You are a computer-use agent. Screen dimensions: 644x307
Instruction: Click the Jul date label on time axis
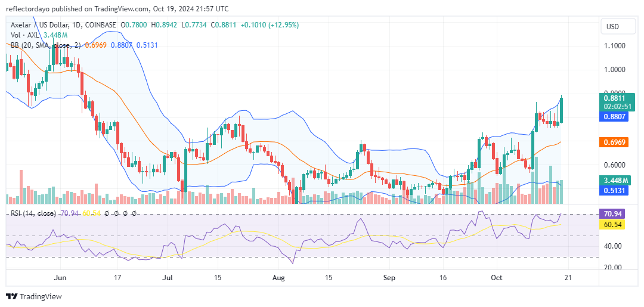[168, 278]
